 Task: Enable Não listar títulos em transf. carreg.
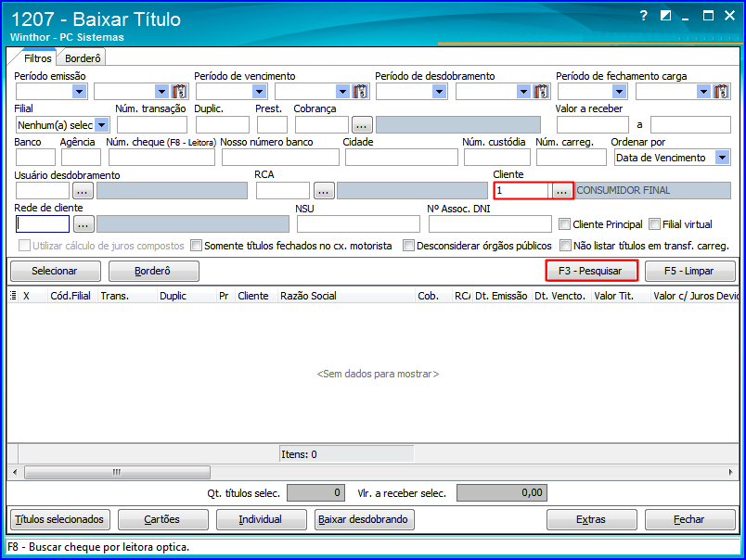point(565,246)
